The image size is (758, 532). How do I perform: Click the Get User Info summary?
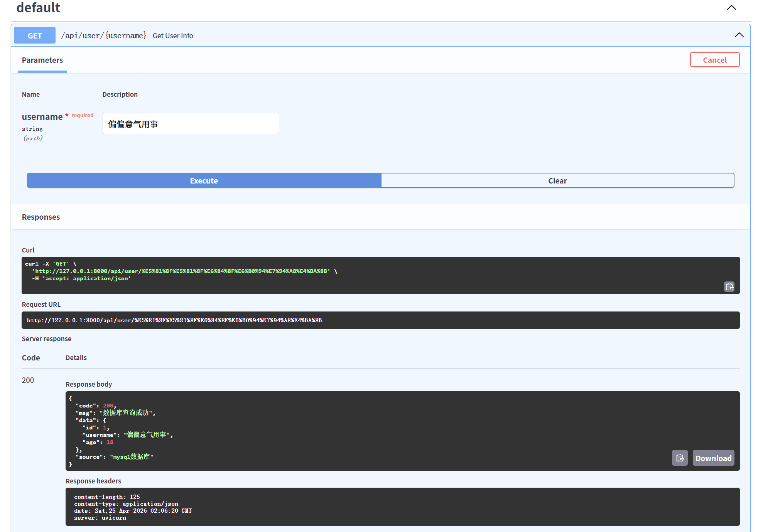click(x=173, y=35)
